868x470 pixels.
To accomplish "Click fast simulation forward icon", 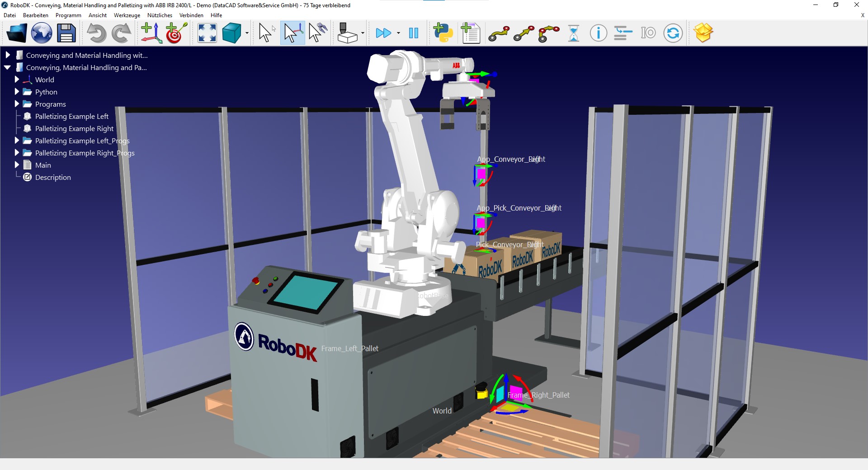I will 383,33.
